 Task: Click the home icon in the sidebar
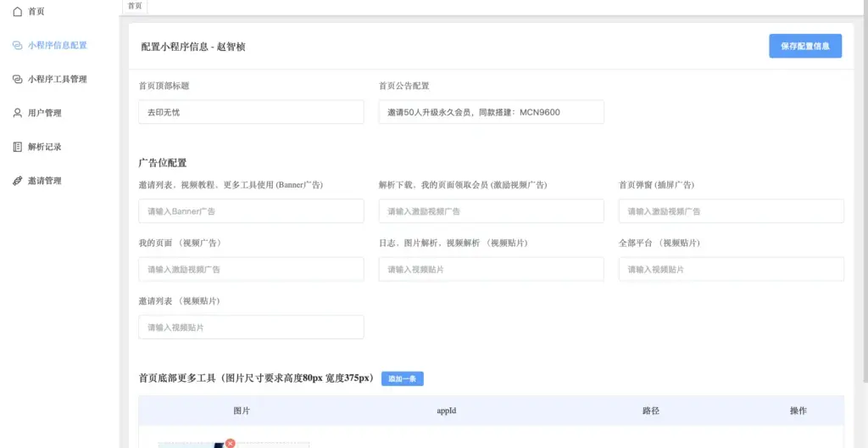[x=17, y=11]
